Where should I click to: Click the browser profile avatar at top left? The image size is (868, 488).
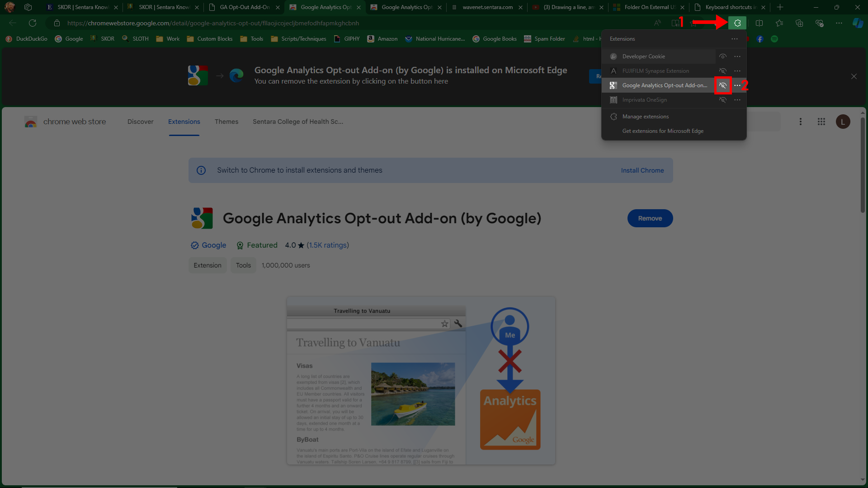[x=9, y=7]
